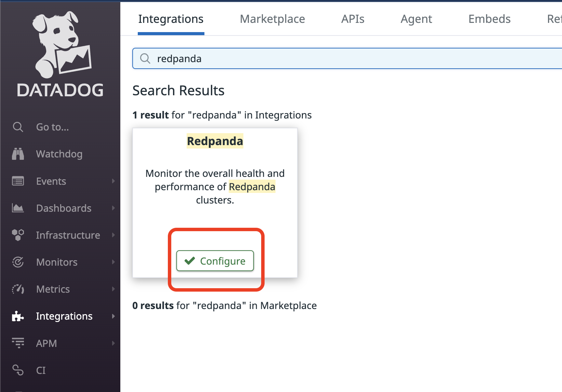Select Monitors in the sidebar

(57, 262)
